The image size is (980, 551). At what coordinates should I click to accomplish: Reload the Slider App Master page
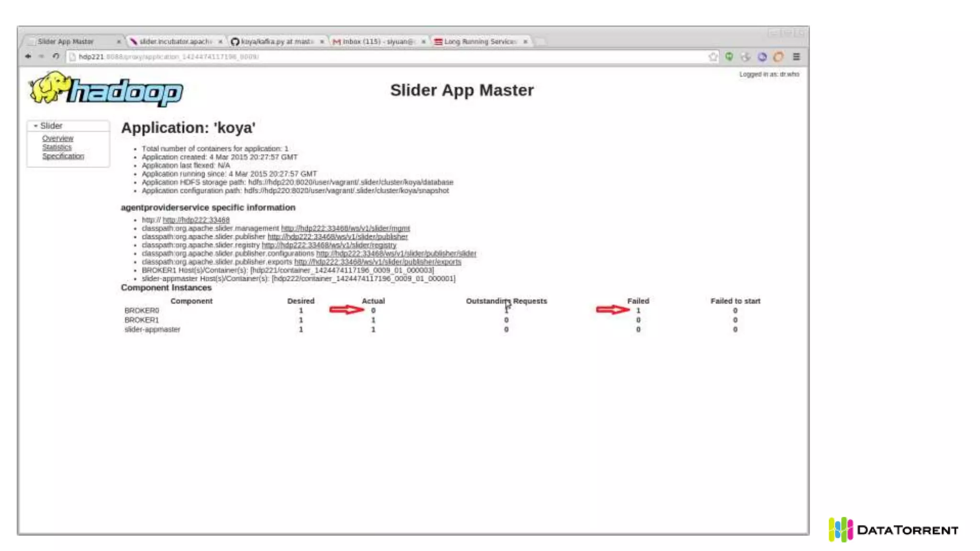56,56
